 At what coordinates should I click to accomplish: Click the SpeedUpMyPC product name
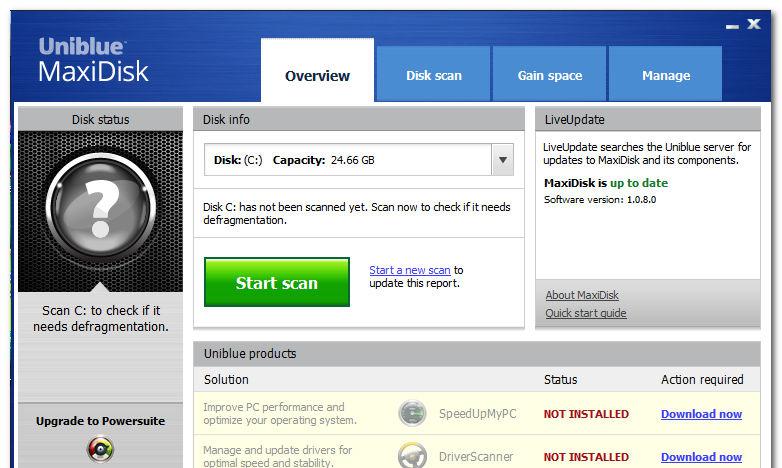tap(477, 414)
